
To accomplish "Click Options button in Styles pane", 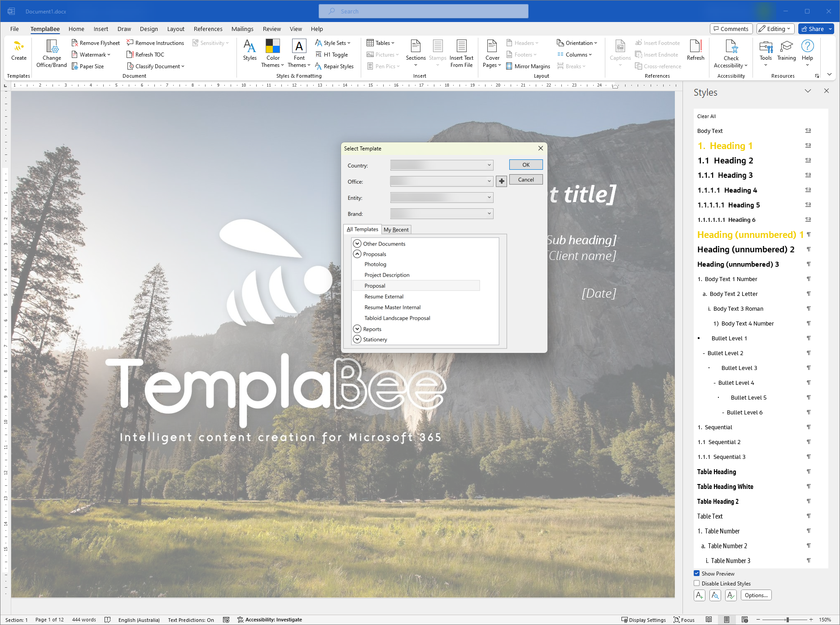I will (756, 595).
